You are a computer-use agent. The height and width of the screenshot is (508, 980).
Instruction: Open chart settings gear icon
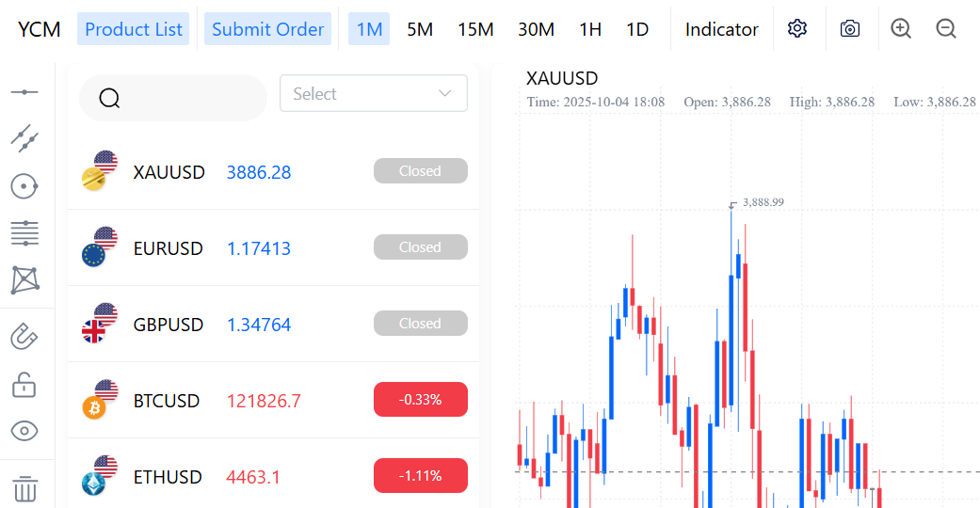pyautogui.click(x=797, y=29)
